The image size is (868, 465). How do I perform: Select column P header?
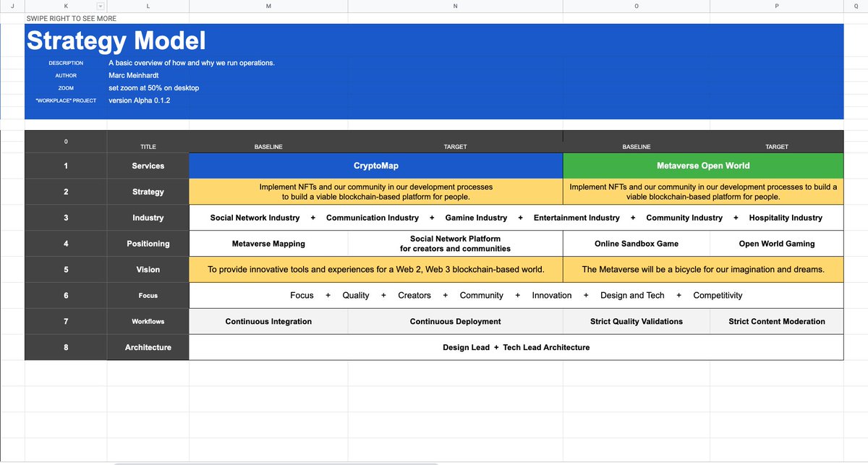pos(777,7)
